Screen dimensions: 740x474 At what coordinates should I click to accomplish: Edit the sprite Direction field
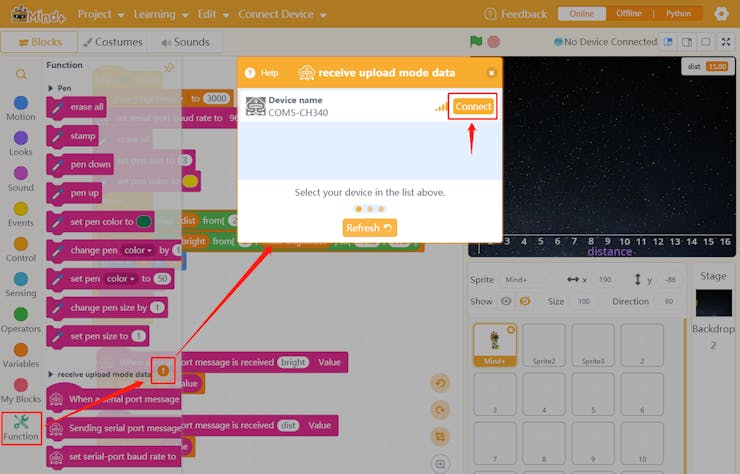coord(668,301)
